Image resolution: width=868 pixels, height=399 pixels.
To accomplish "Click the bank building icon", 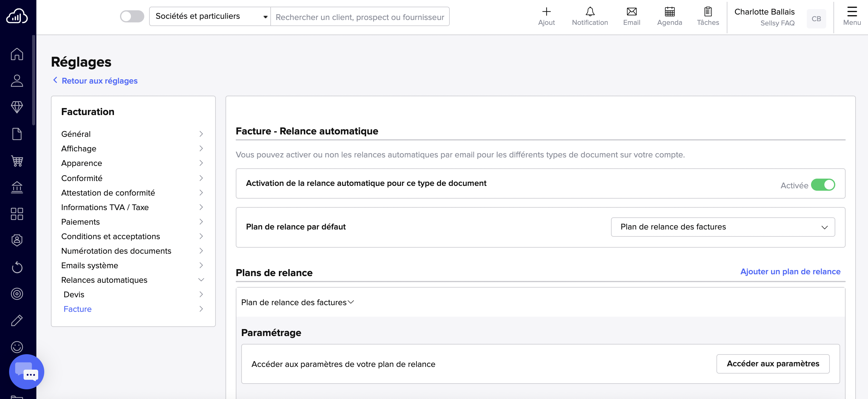I will [x=17, y=187].
